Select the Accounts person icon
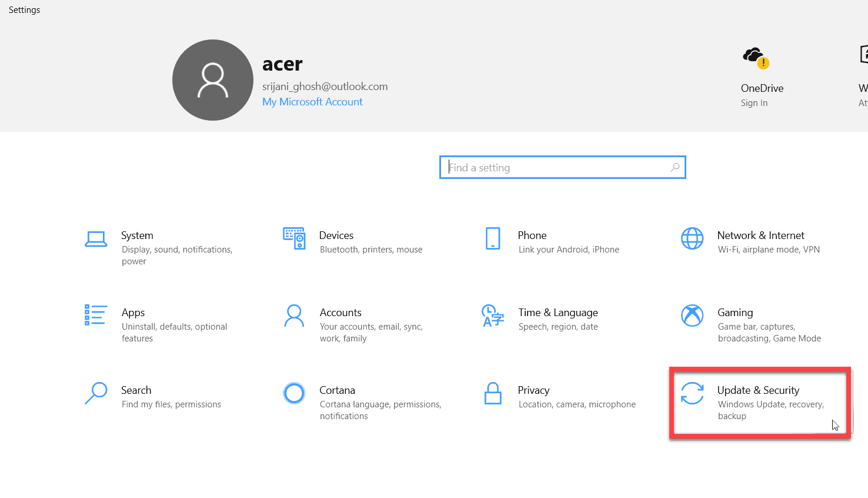The image size is (868, 498). click(294, 316)
